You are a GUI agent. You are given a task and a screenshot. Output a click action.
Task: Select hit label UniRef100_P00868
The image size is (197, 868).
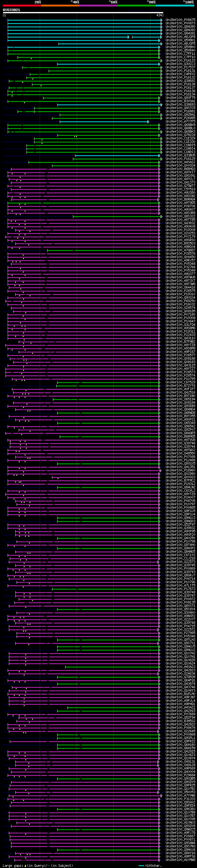tap(180, 735)
